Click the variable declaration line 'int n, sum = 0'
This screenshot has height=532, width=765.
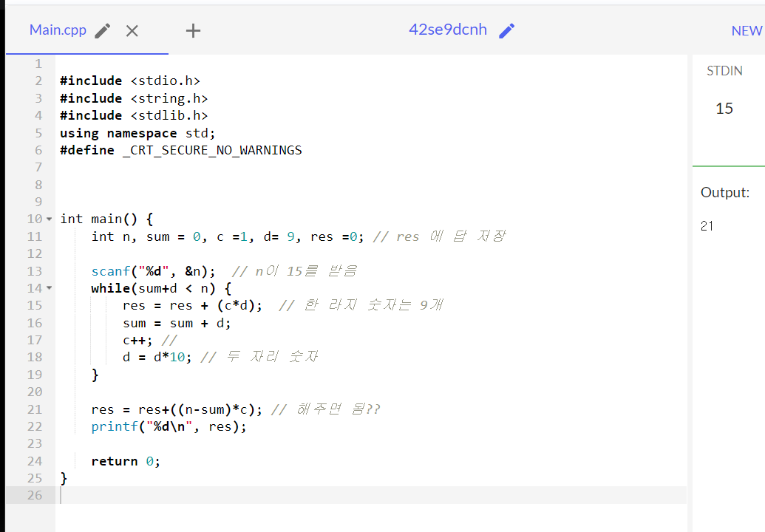(228, 236)
